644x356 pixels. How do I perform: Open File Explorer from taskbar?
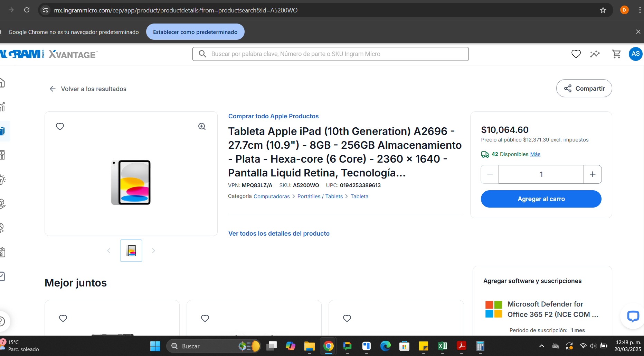[310, 346]
